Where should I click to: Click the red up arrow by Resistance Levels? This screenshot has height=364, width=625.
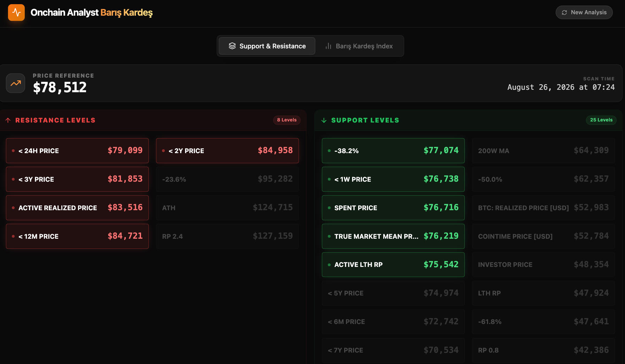click(x=8, y=120)
